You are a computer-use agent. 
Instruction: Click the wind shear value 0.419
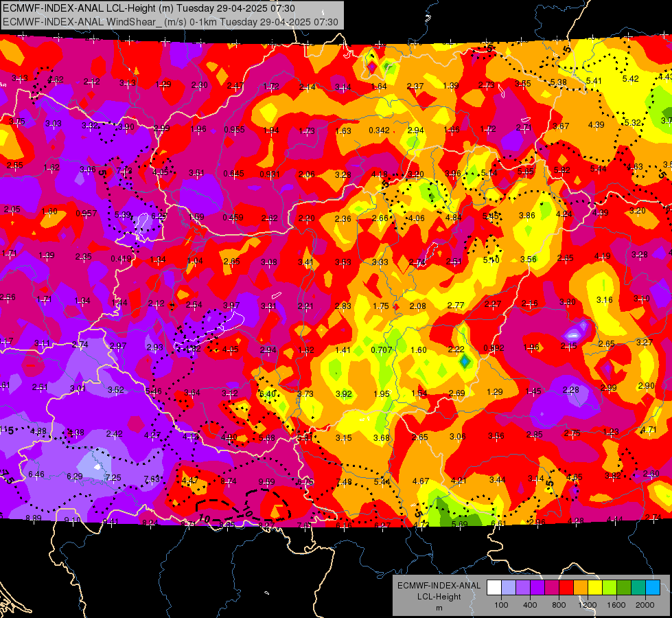(x=121, y=259)
